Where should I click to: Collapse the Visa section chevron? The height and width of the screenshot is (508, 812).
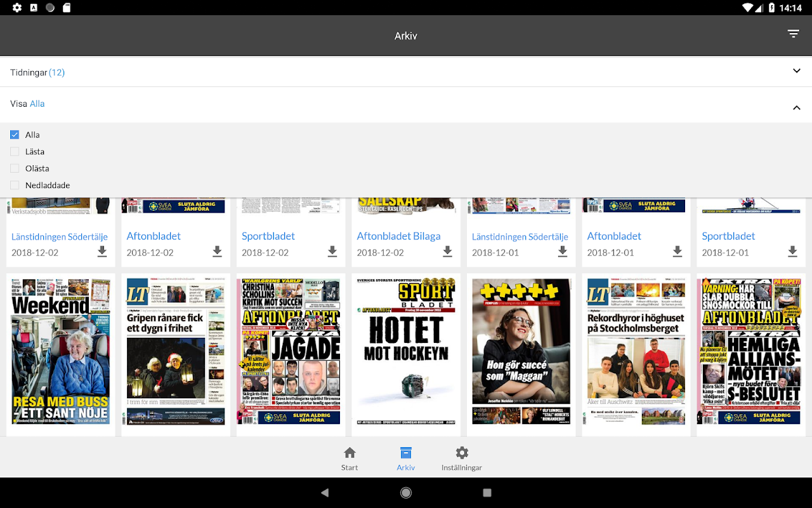click(x=797, y=107)
